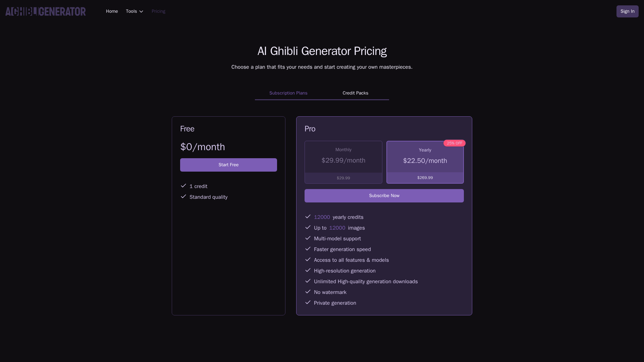Click the checkmark beside Private generation
The image size is (644, 362).
[308, 302]
